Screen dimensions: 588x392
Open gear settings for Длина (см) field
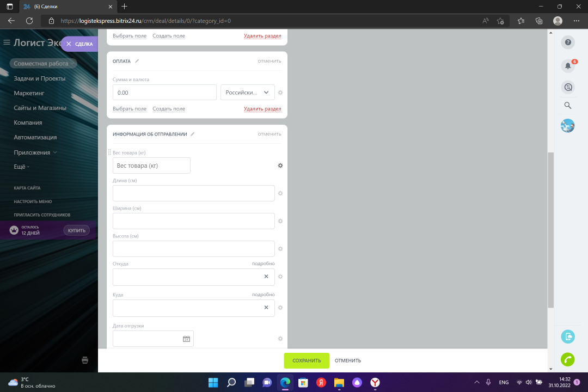pos(280,193)
